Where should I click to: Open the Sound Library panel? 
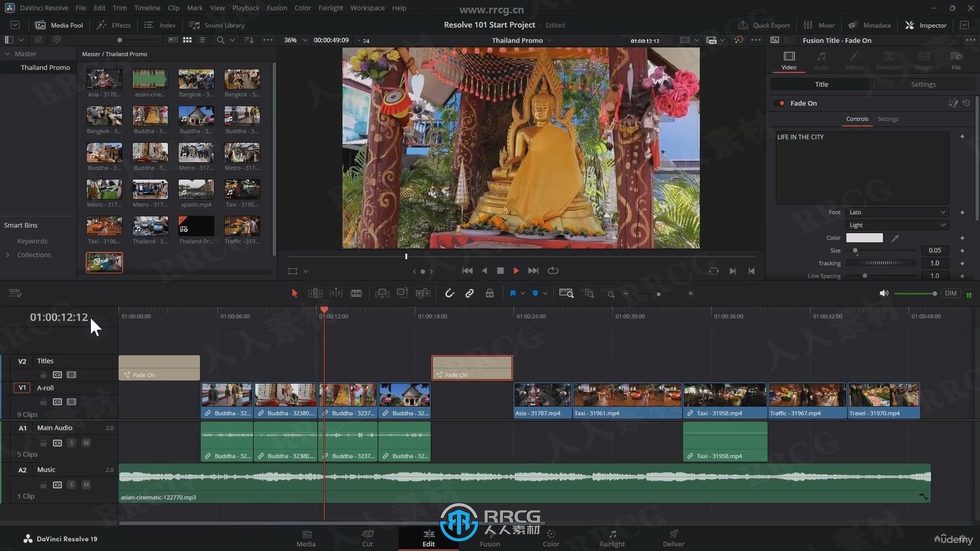tap(217, 25)
